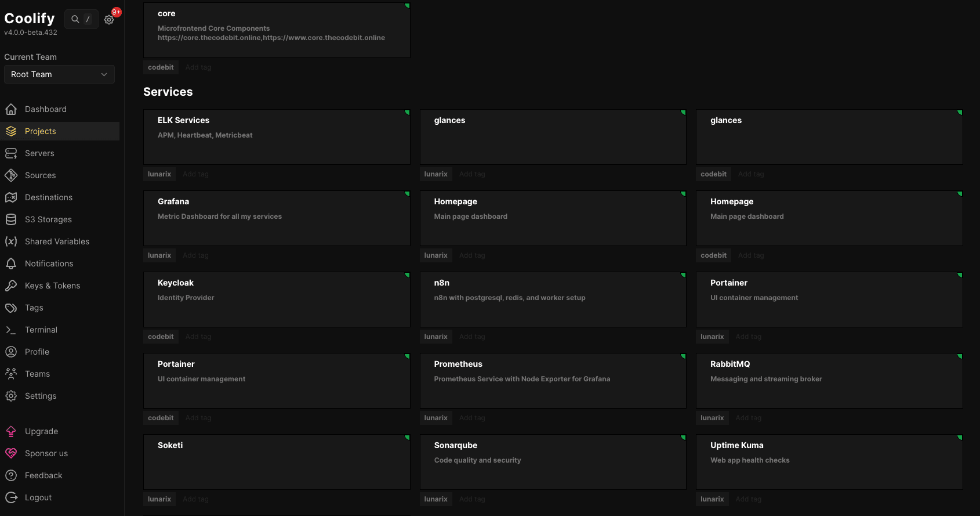Click Add tag under ELK Services

click(195, 174)
